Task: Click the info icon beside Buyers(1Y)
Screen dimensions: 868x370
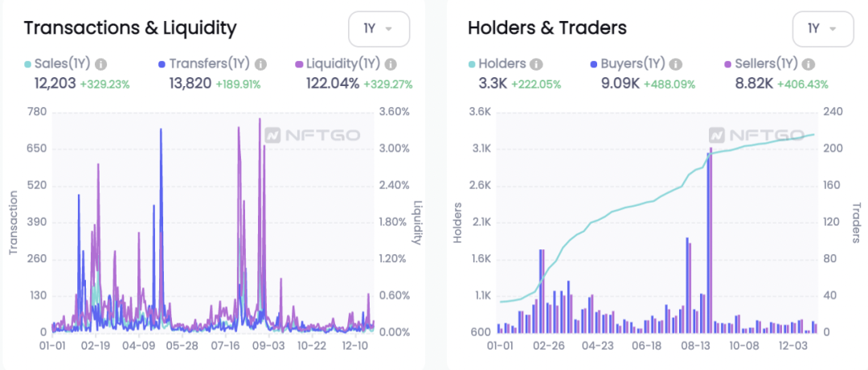Action: pyautogui.click(x=675, y=64)
